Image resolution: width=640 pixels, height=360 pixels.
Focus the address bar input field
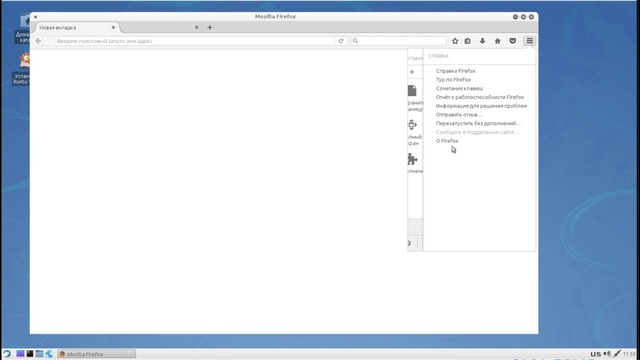(x=194, y=41)
